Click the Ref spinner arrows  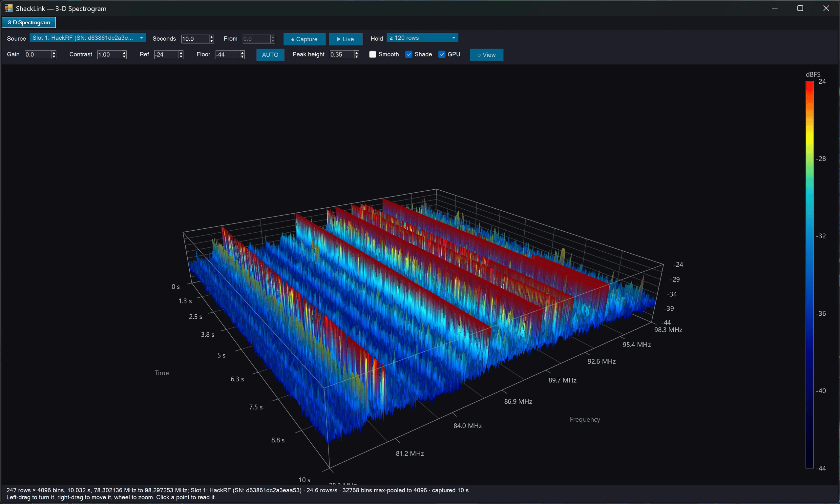[x=181, y=54]
